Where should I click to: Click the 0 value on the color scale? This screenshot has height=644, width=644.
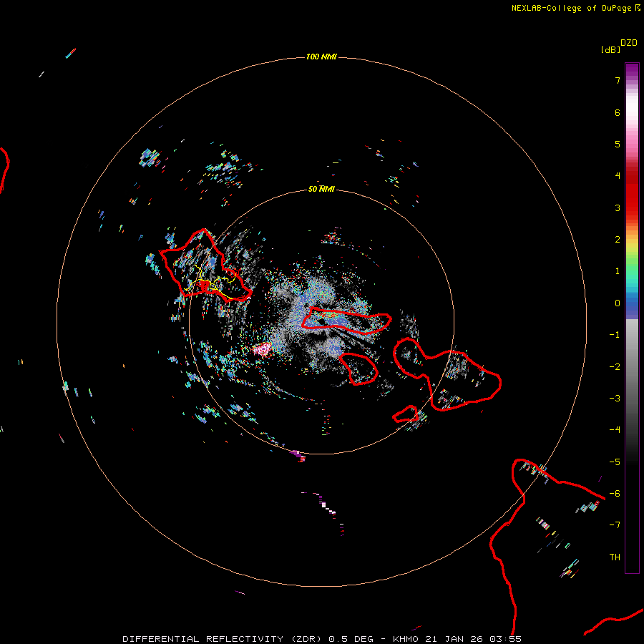point(618,303)
